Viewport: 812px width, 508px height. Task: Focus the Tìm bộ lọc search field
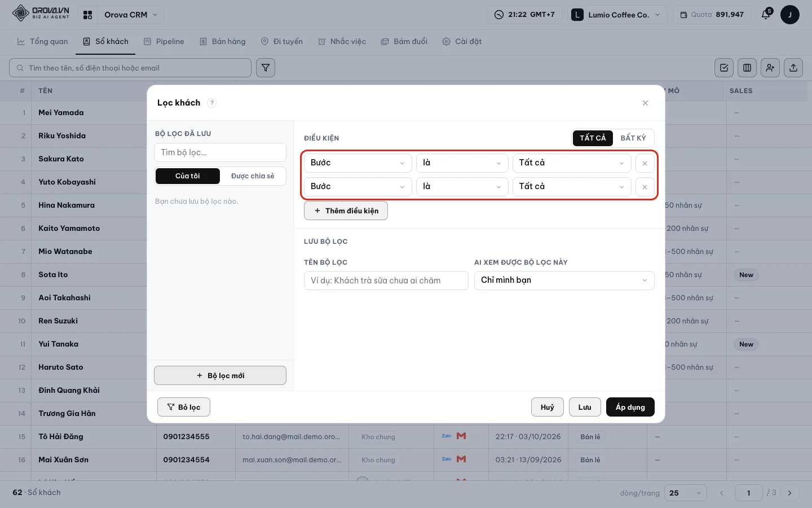(220, 152)
